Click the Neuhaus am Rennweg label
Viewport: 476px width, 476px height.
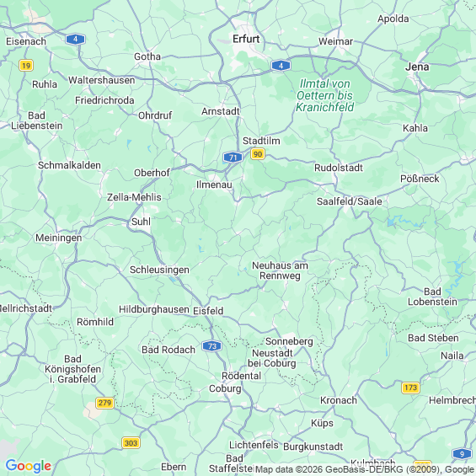(280, 270)
